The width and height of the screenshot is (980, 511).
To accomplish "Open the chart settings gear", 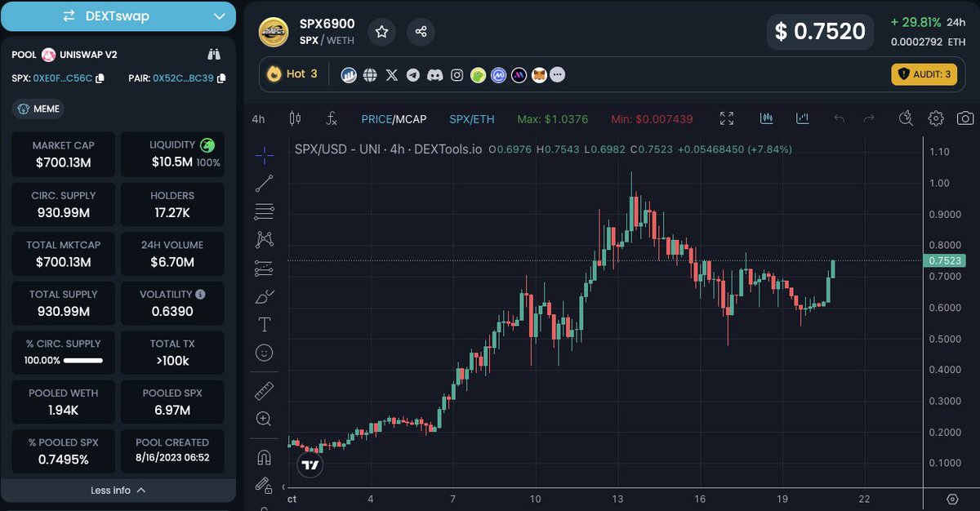I will coord(936,119).
